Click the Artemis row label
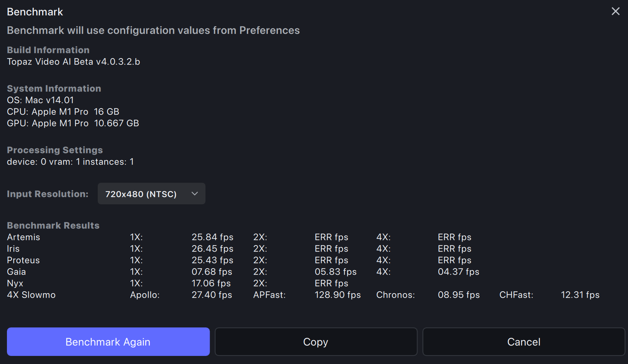The width and height of the screenshot is (628, 364). click(23, 237)
